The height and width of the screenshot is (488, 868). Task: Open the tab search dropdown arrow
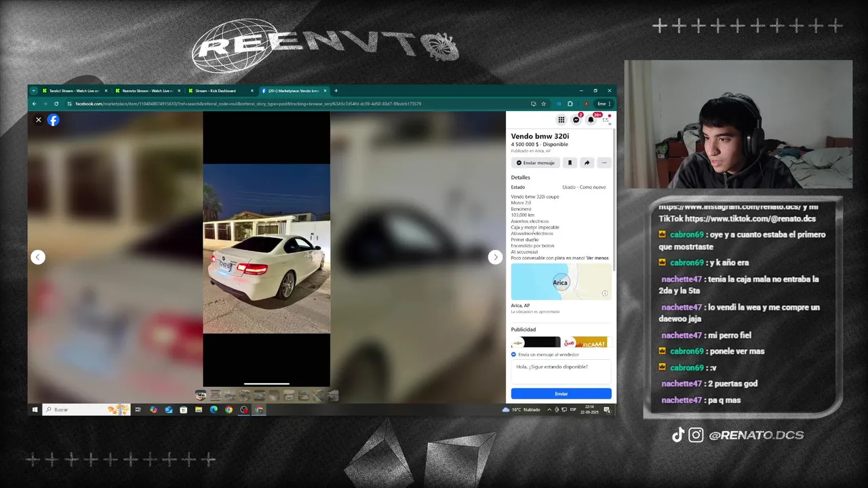(33, 91)
